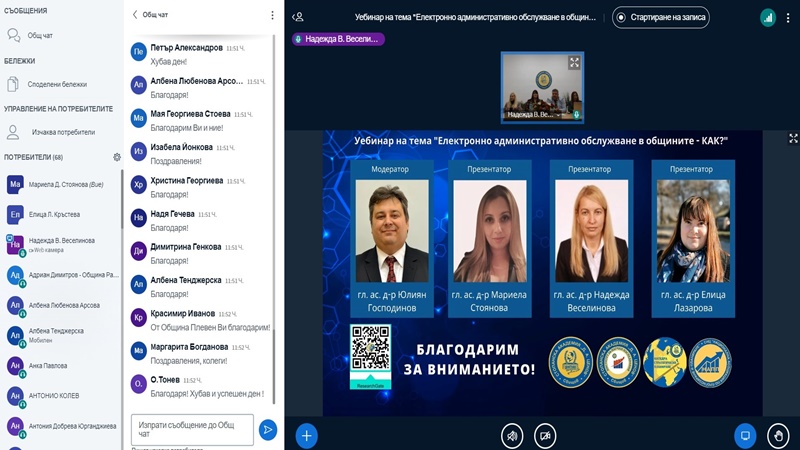Click О.Тонев's chat avatar
The height and width of the screenshot is (450, 800).
pos(139,384)
